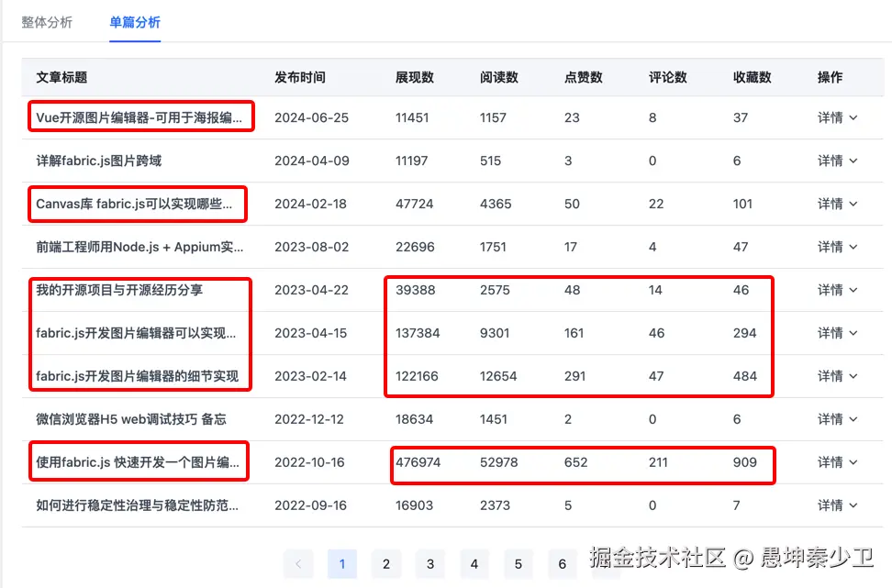Expand 详情 for 前端工程师用Node.js + Appium row
Viewport: 892px width, 588px height.
[x=837, y=247]
